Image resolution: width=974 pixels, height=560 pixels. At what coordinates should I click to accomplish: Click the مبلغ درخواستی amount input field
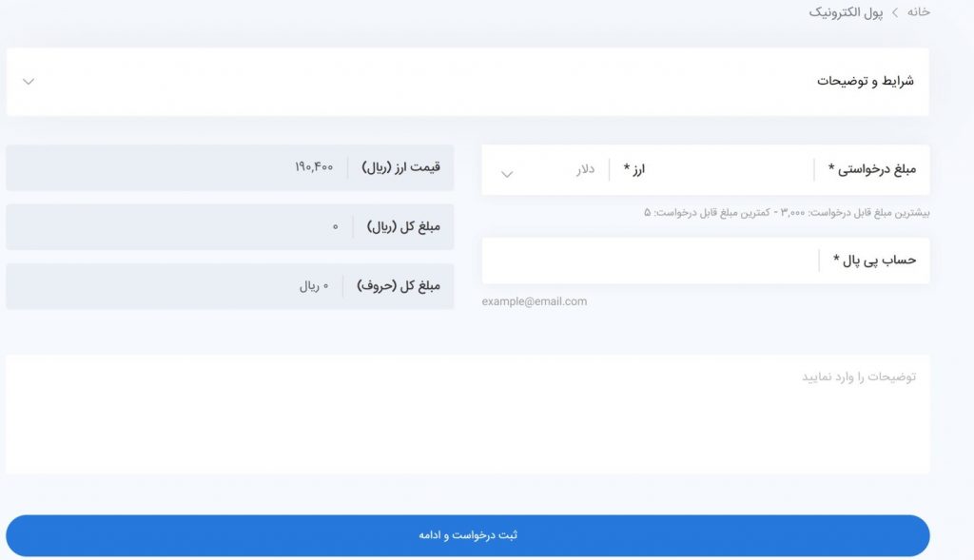point(711,169)
